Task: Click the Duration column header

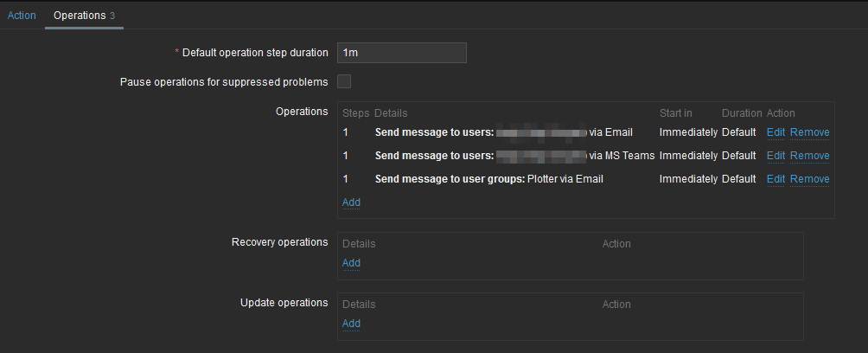Action: pos(742,113)
